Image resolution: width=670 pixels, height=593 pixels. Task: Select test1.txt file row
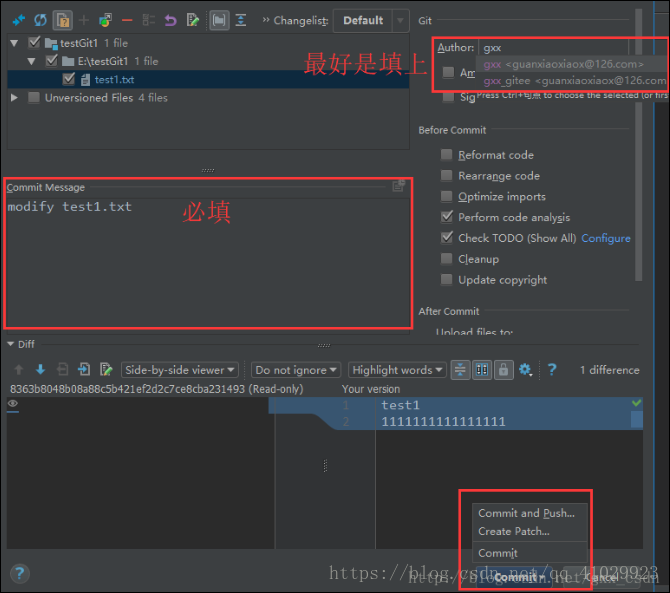coord(208,79)
